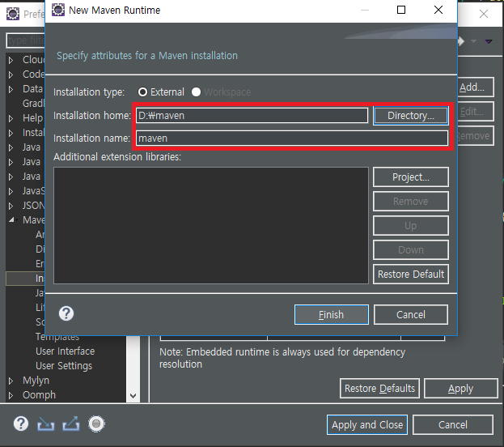
Task: Click the additional extension libraries list area
Action: tap(211, 225)
